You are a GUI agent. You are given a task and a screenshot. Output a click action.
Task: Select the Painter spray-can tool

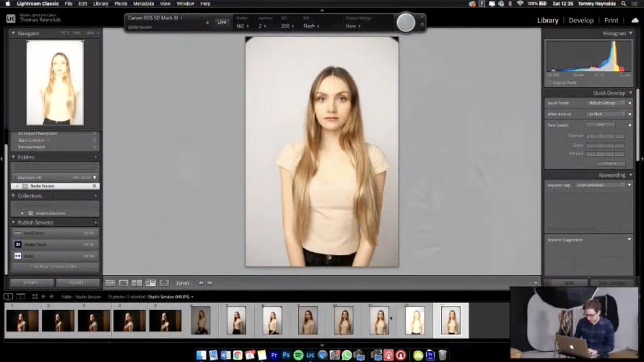coord(164,283)
